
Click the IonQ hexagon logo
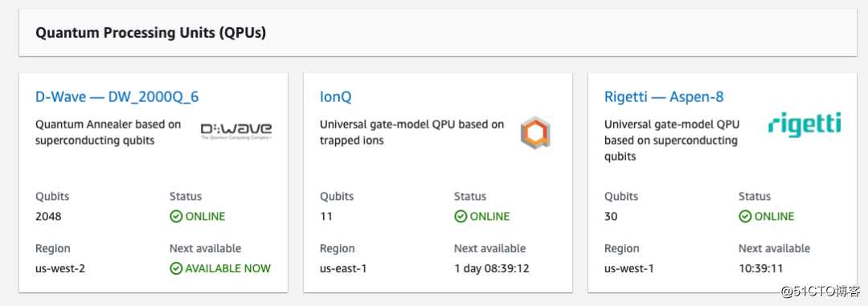click(x=535, y=133)
